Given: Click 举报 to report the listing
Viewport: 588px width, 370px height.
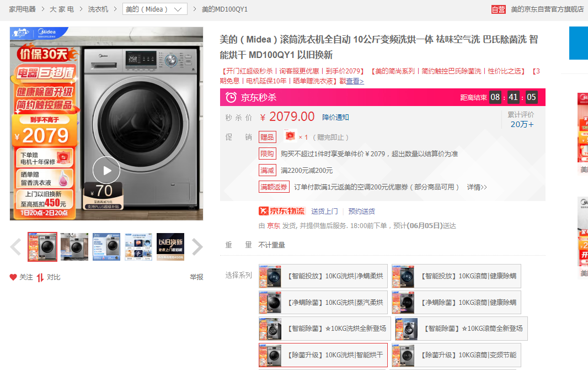Looking at the screenshot, I should coord(196,277).
